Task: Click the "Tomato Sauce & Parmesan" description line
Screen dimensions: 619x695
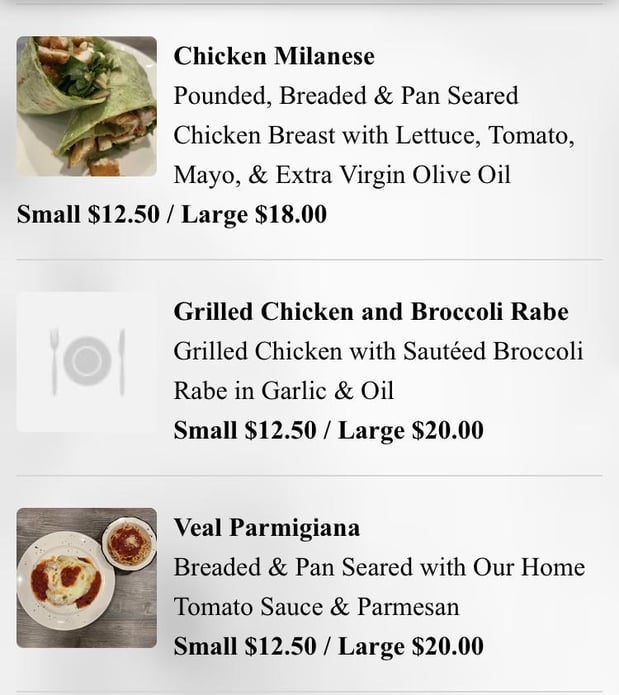Action: pos(316,607)
